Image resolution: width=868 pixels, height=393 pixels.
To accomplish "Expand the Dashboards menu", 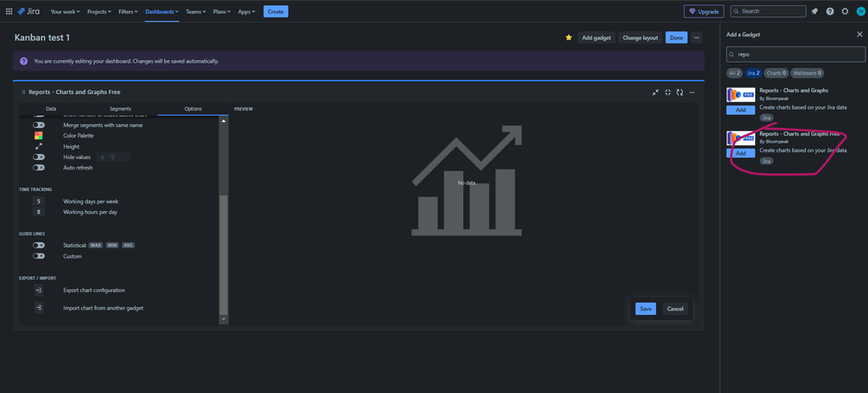I will point(162,11).
